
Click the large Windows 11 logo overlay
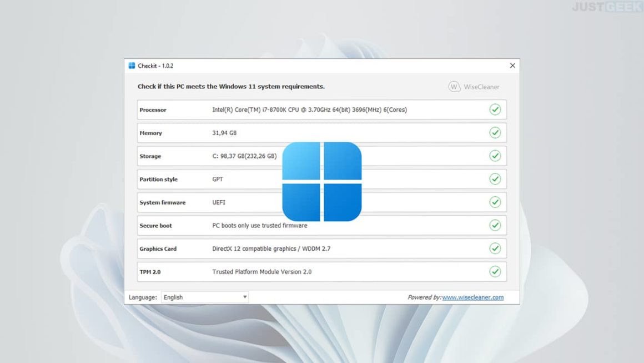pos(322,182)
